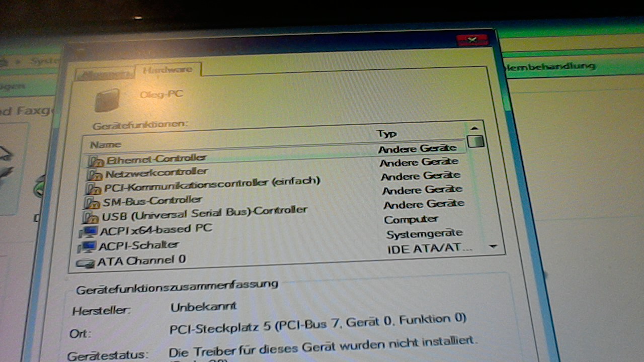Image resolution: width=644 pixels, height=362 pixels.
Task: Switch to the Allgemein tab
Action: coord(105,74)
